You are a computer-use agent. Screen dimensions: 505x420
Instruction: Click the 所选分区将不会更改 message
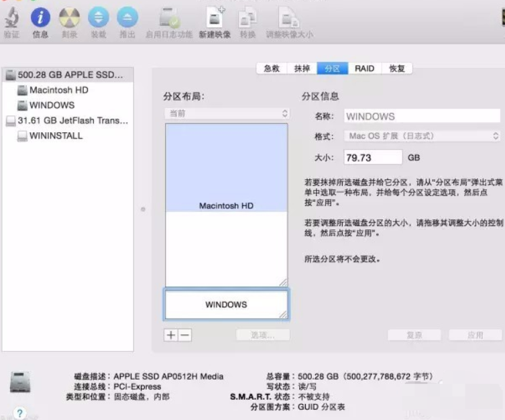[342, 259]
